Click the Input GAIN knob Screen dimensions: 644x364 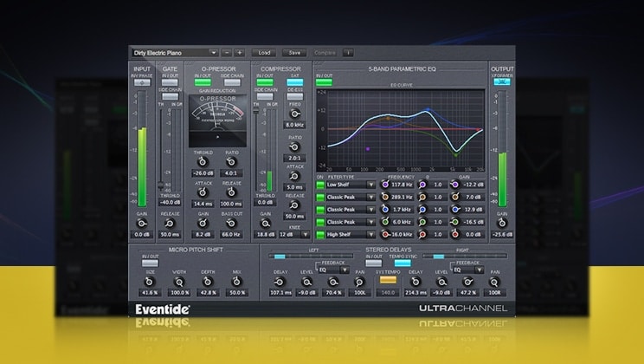pyautogui.click(x=142, y=224)
